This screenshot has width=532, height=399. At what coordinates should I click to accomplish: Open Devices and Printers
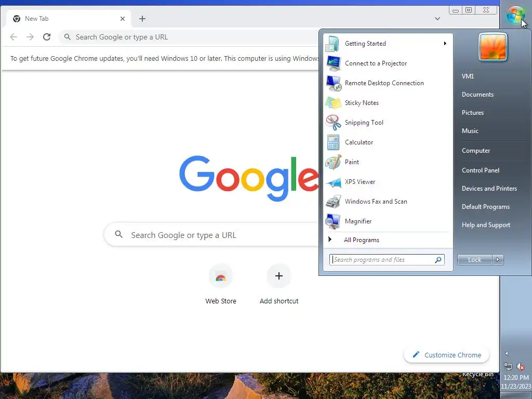click(489, 189)
